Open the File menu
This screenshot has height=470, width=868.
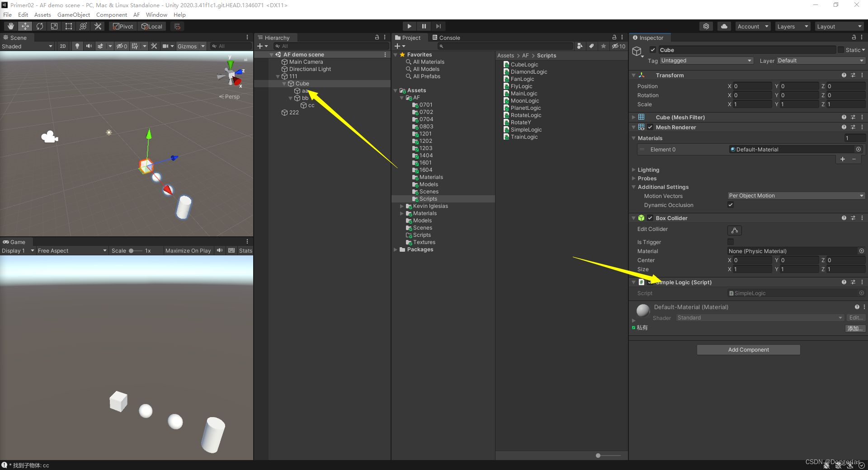click(8, 14)
